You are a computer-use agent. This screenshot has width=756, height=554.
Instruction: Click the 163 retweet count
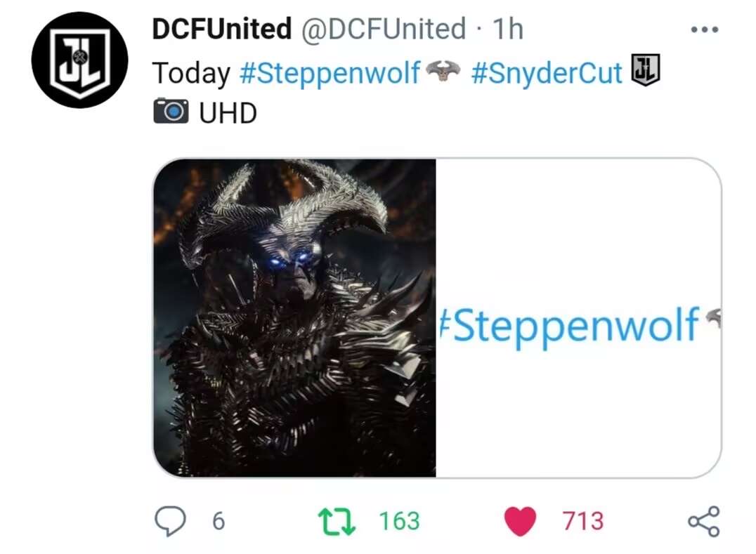pos(399,521)
